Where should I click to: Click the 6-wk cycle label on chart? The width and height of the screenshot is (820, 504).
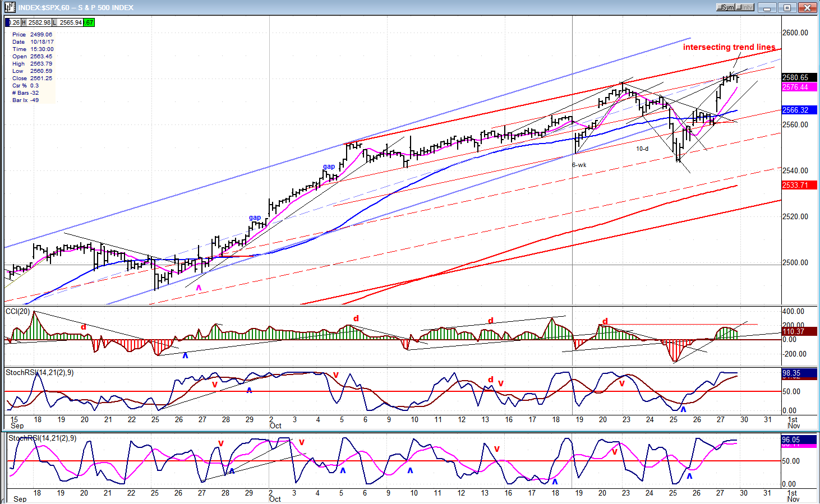(x=579, y=165)
